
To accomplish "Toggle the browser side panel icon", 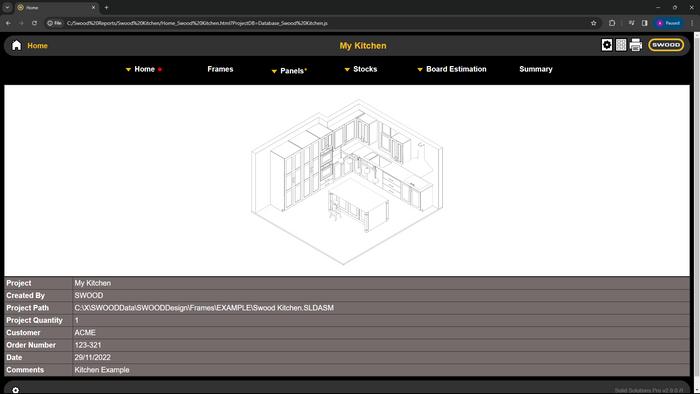I will point(645,23).
